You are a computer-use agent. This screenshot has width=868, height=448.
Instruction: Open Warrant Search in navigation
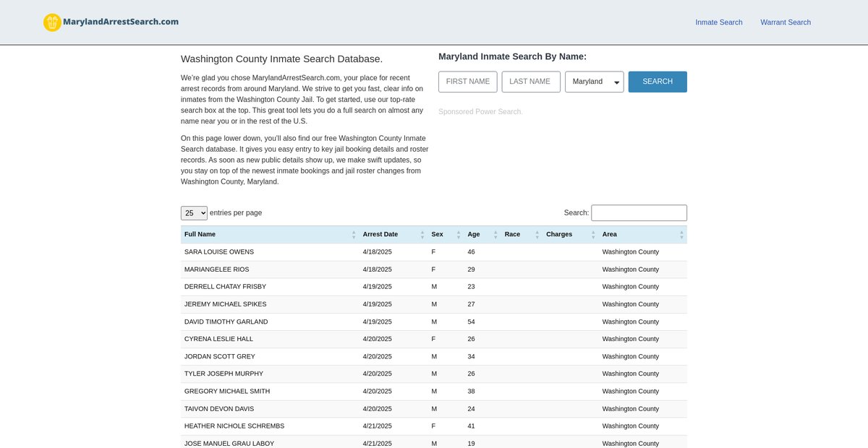[x=785, y=22]
